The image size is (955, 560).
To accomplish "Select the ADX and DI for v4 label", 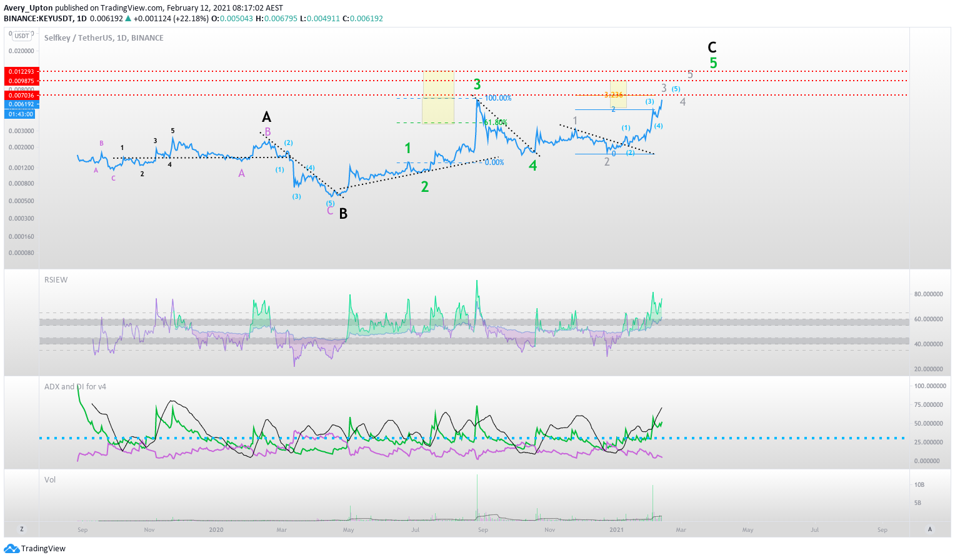I will coord(75,386).
